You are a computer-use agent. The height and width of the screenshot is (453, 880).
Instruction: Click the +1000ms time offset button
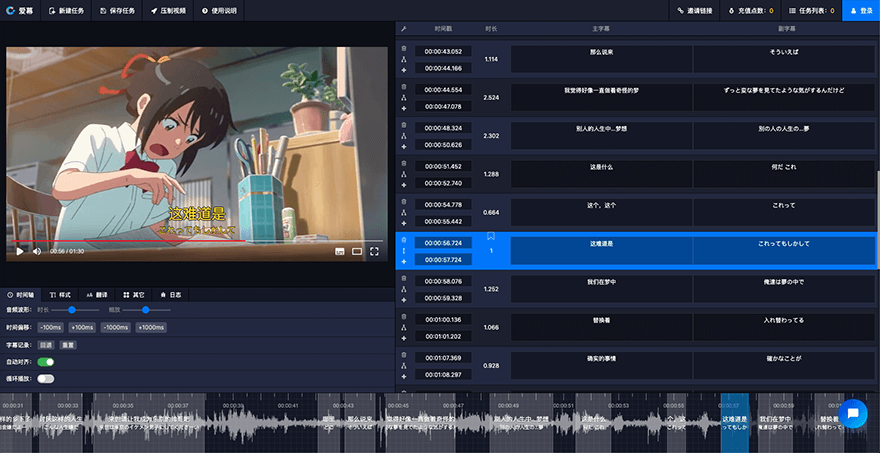[x=151, y=327]
